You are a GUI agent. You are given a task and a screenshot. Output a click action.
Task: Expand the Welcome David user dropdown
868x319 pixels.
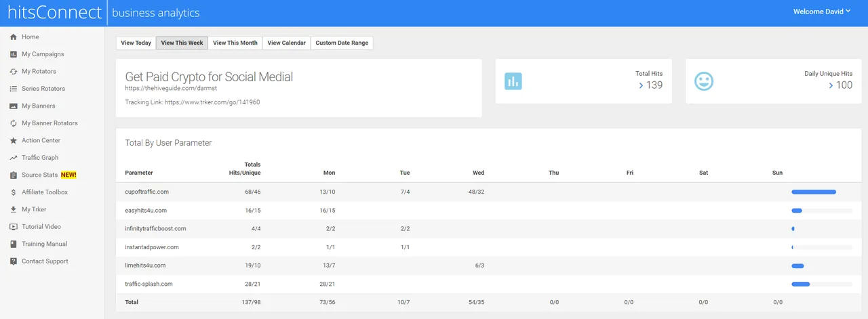pyautogui.click(x=822, y=12)
